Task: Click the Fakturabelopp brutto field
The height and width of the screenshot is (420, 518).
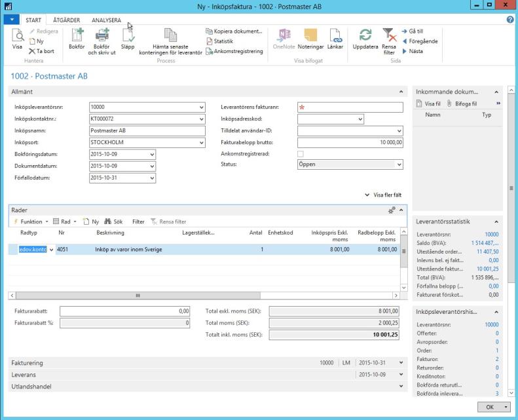Action: pos(350,143)
